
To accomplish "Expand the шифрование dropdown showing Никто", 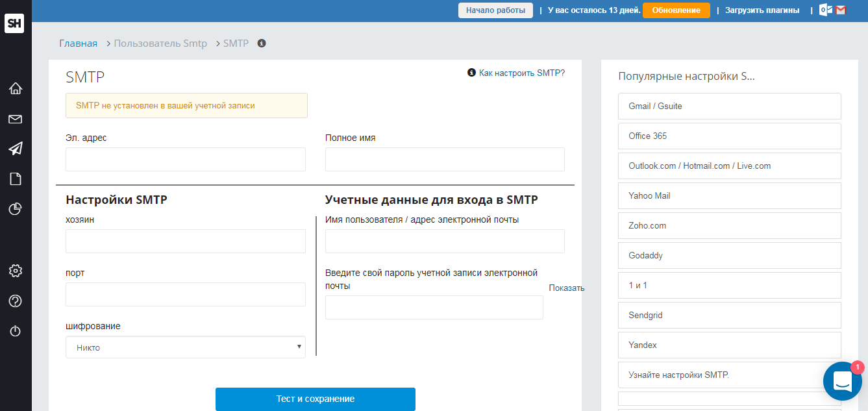I will point(186,347).
